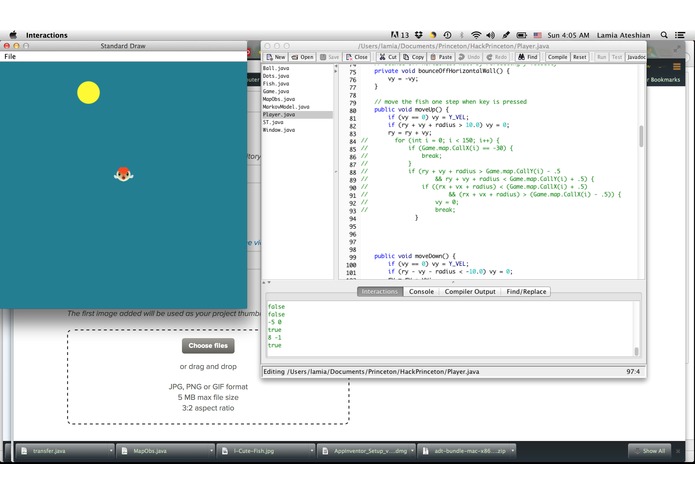
Task: Open Find with the binoculars button
Action: [x=527, y=57]
